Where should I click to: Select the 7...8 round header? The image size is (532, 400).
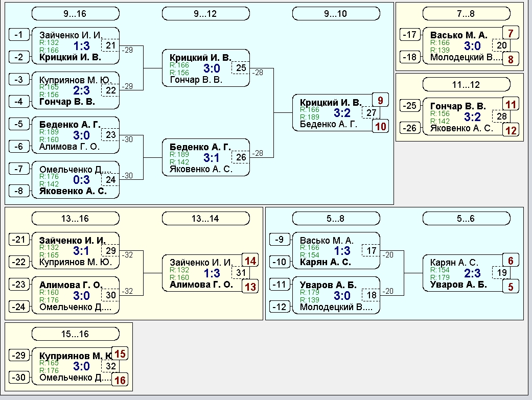pos(466,14)
